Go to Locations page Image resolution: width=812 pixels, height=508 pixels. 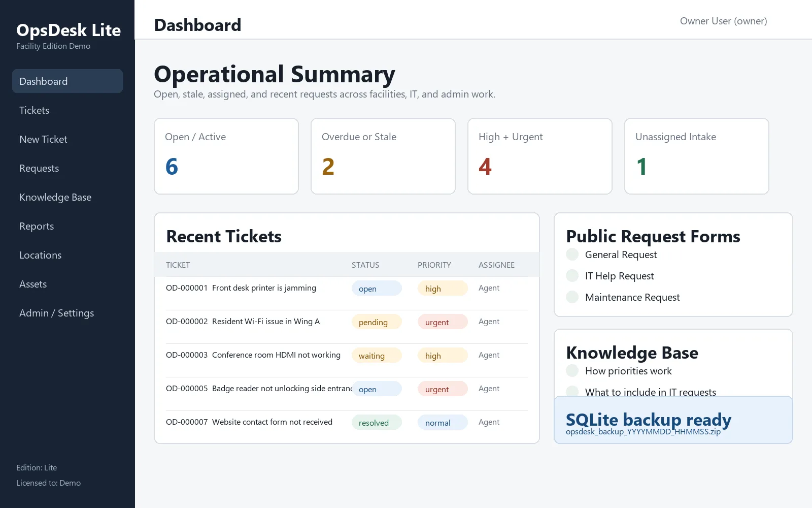(x=67, y=255)
